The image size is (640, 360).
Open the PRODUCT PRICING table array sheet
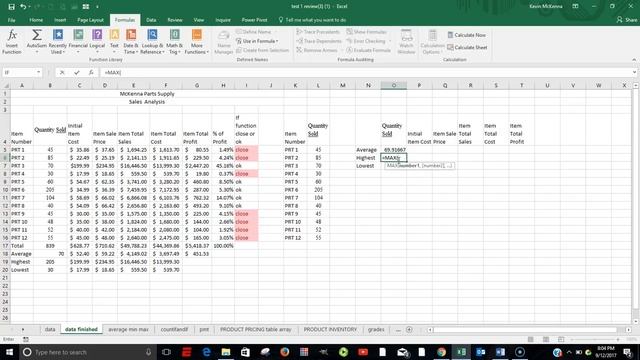click(256, 329)
